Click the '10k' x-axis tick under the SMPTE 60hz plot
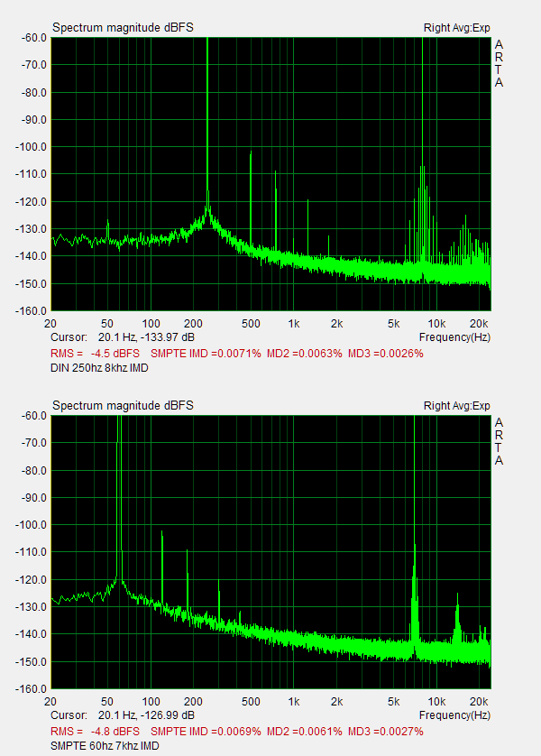The height and width of the screenshot is (756, 541). pos(437,702)
